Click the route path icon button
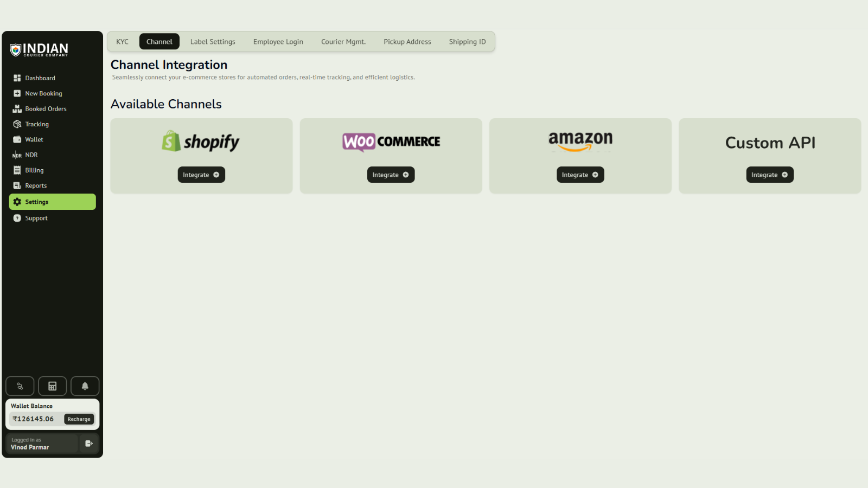 (x=20, y=386)
